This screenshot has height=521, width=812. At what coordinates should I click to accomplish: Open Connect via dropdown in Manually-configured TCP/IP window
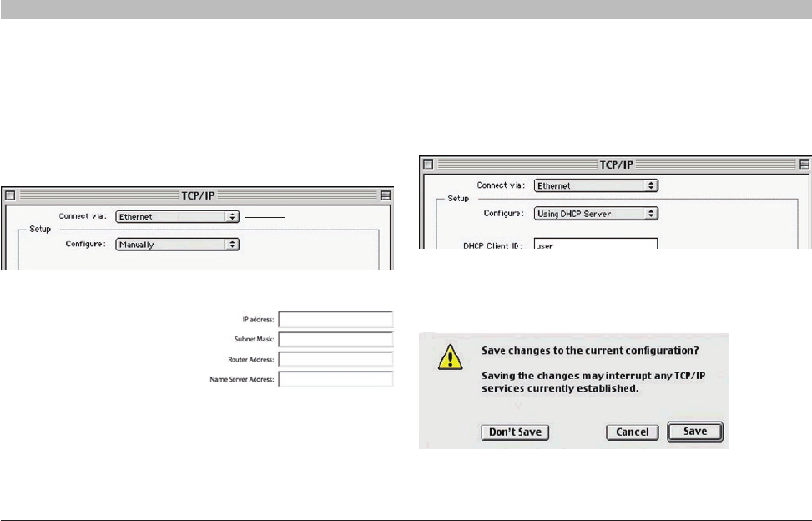tap(177, 216)
